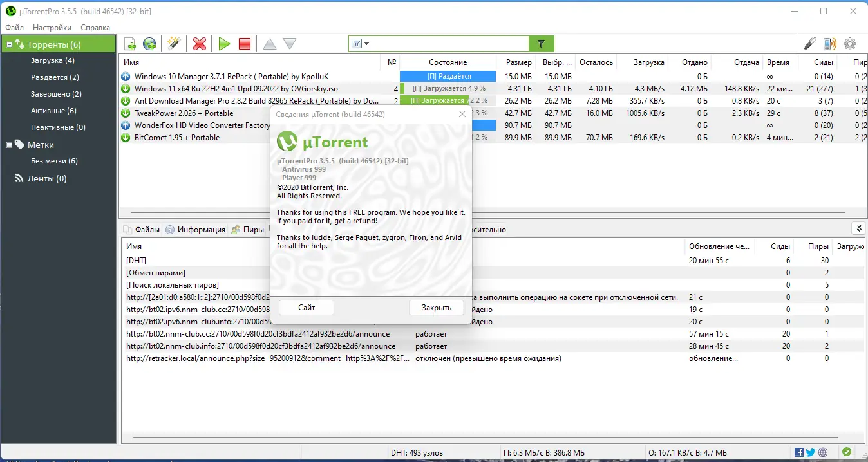
Task: Click upload speed О: 167.1 KB/с status
Action: (x=688, y=453)
